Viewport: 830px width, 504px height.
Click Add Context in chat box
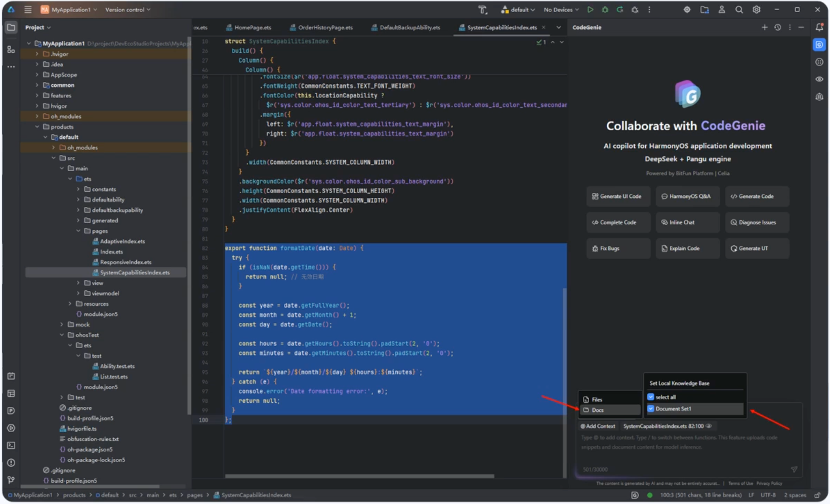coord(598,426)
